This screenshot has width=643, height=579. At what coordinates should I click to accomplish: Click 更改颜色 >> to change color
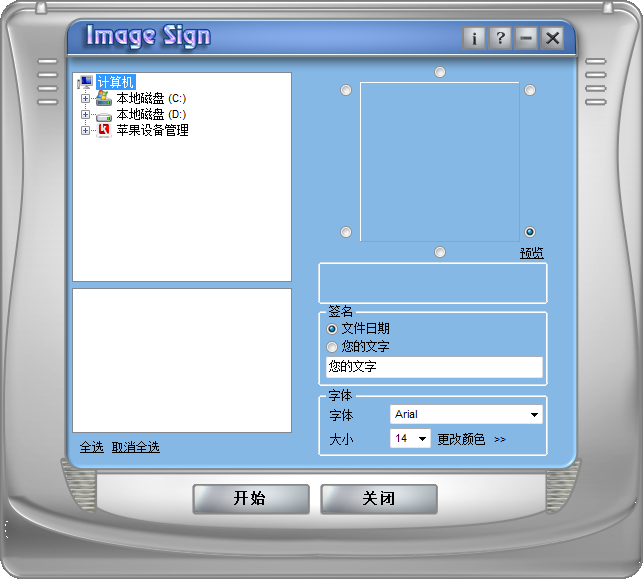[471, 440]
